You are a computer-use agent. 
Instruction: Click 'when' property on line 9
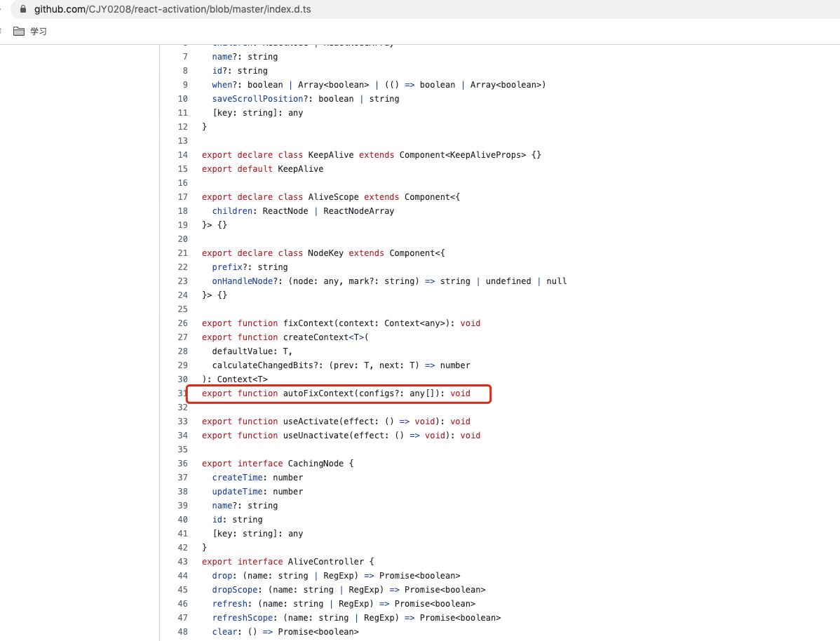point(222,85)
